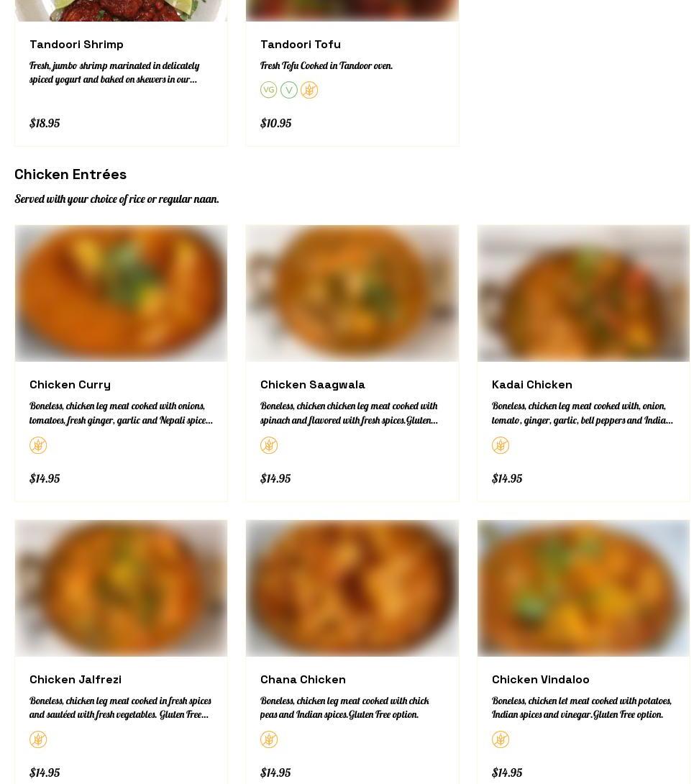This screenshot has width=694, height=784.
Task: Click the Chicken Entrées section heading
Action: click(70, 175)
